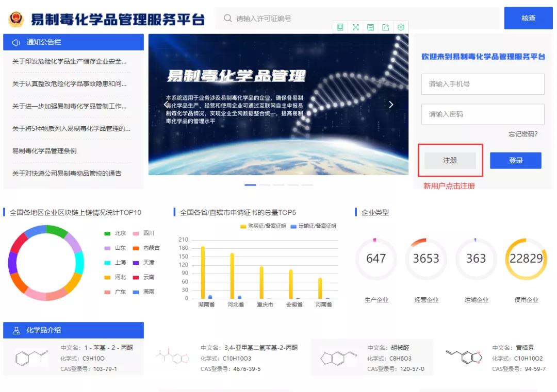Click the police badge logo
The width and height of the screenshot is (557, 392).
16,19
